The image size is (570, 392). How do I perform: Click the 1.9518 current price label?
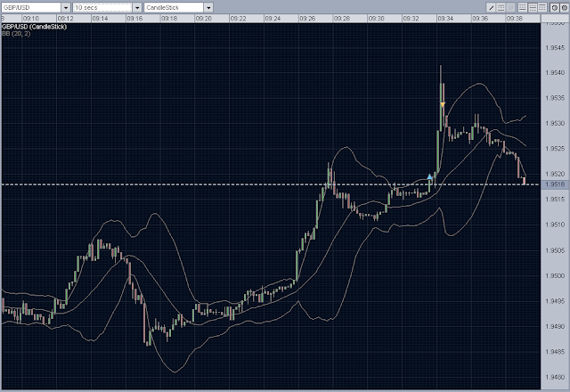click(x=556, y=184)
